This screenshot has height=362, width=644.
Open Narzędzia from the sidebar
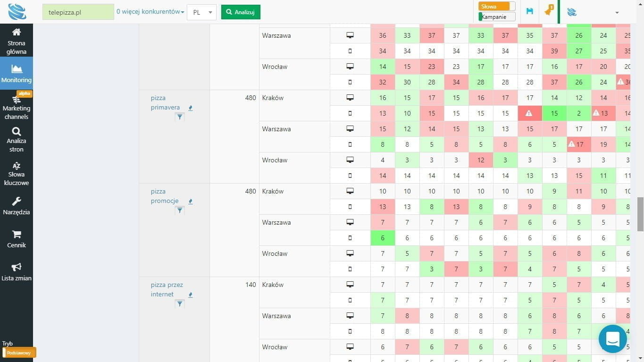[17, 207]
